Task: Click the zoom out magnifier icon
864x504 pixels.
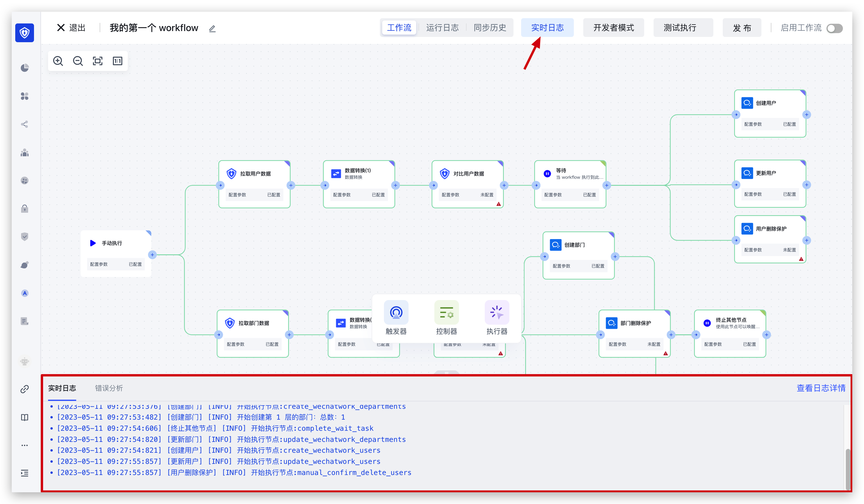Action: pos(78,61)
